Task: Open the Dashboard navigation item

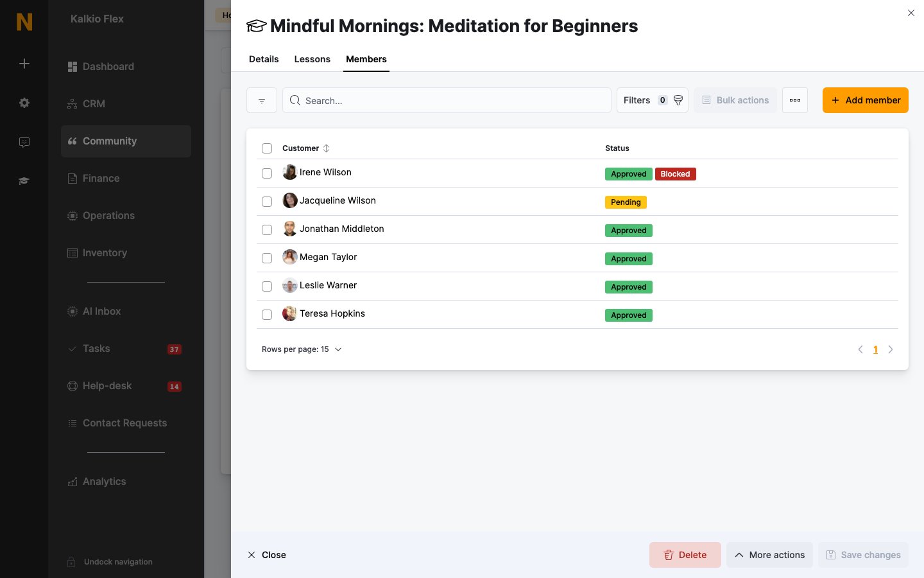Action: (x=126, y=67)
